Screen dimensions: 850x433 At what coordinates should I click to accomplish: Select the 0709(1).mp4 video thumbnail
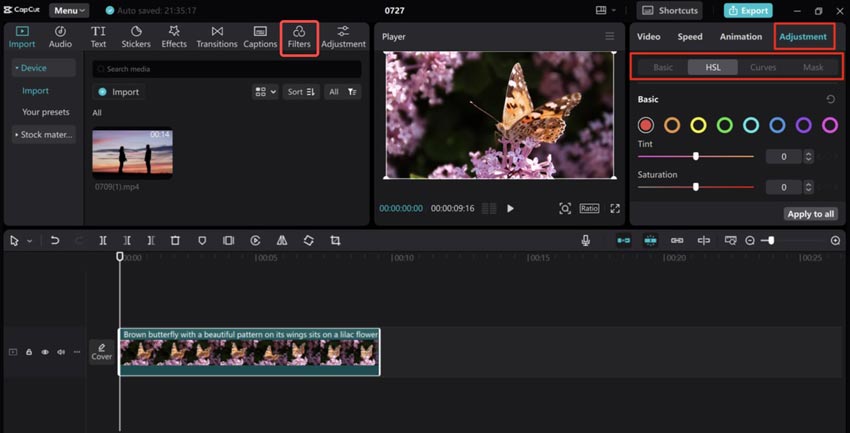click(132, 153)
